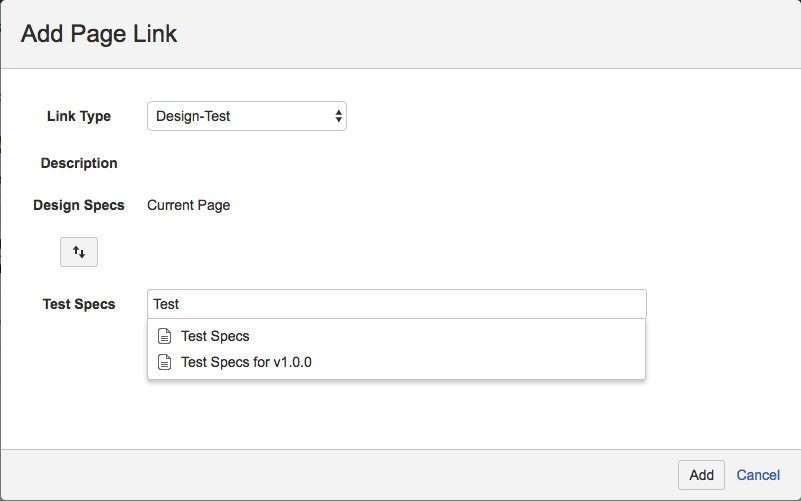This screenshot has height=501, width=801.
Task: Swap Design Specs and Test Specs direction
Action: pyautogui.click(x=79, y=252)
